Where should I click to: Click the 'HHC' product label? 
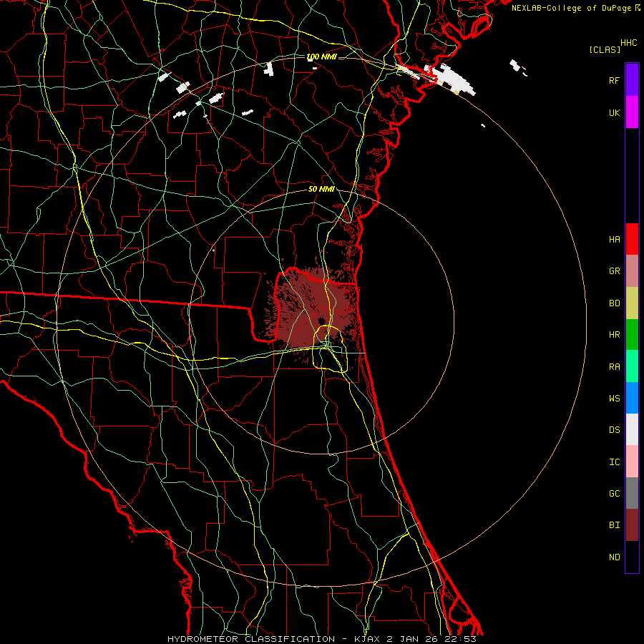coord(628,43)
